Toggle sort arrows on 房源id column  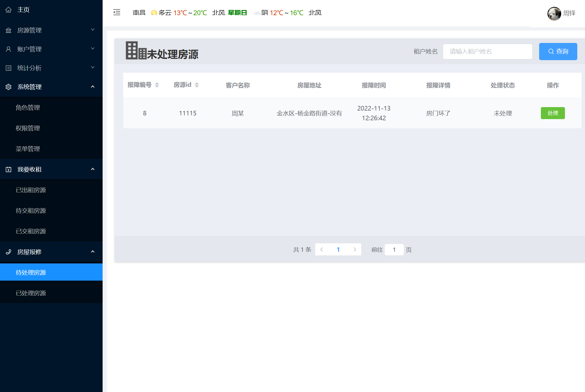click(197, 85)
